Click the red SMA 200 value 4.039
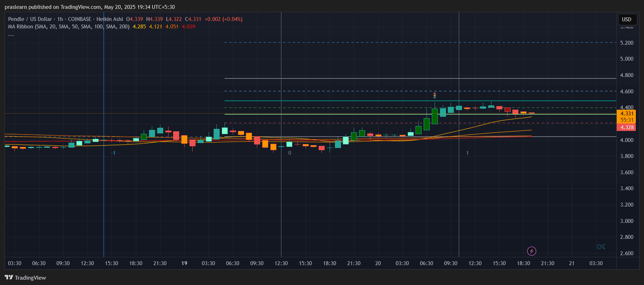The image size is (644, 285). click(x=188, y=27)
